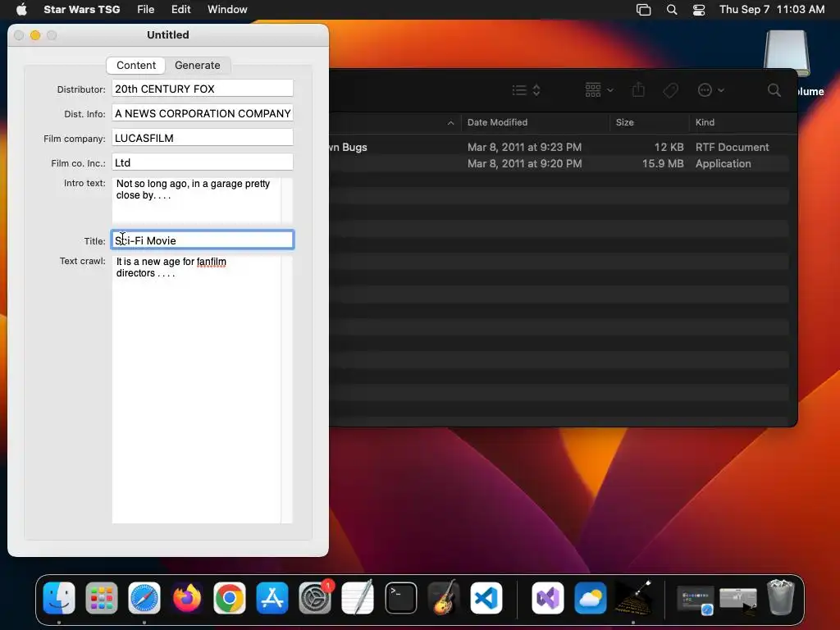The image size is (840, 630).
Task: Open the Window menu
Action: [x=227, y=9]
